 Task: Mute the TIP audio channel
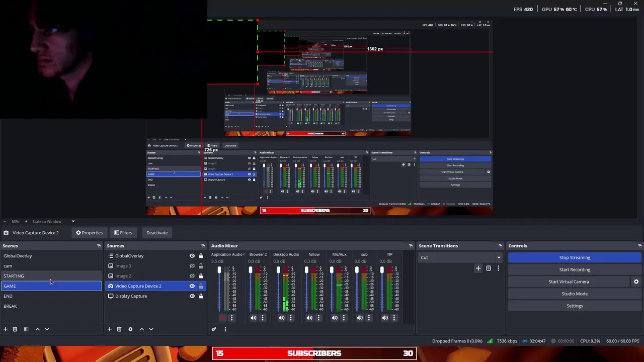click(x=385, y=318)
